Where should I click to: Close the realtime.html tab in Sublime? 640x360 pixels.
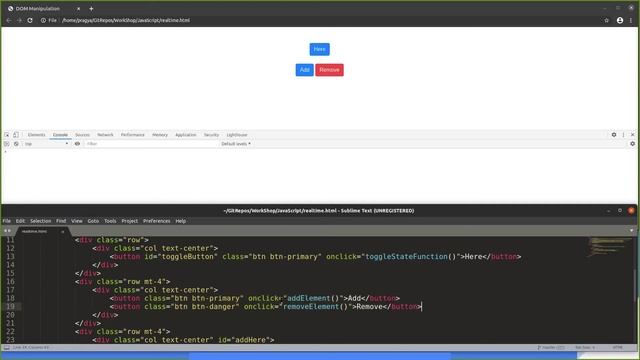tap(62, 231)
